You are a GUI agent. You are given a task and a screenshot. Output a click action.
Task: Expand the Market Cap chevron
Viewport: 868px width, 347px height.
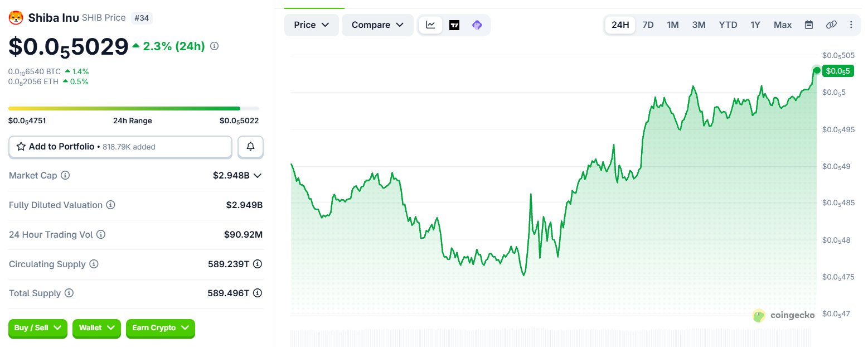[258, 175]
